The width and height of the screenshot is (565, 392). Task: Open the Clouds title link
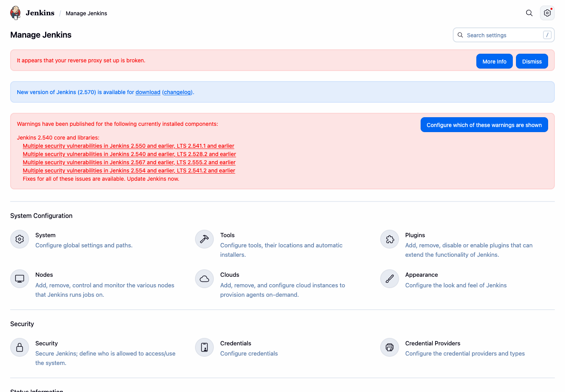pos(230,275)
